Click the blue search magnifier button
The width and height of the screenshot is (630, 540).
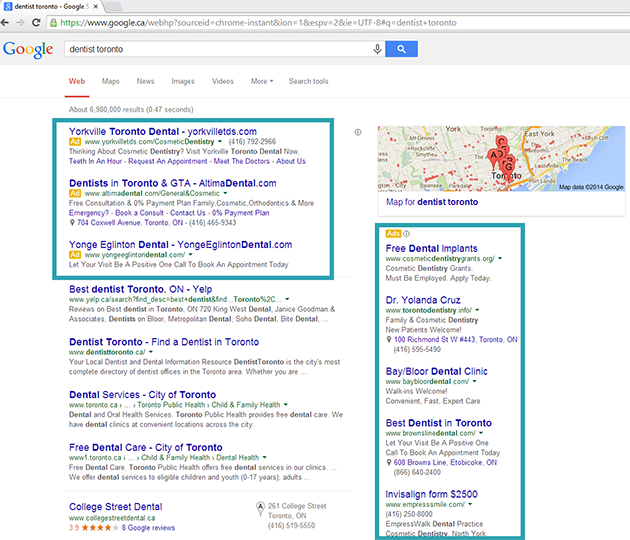click(x=401, y=49)
